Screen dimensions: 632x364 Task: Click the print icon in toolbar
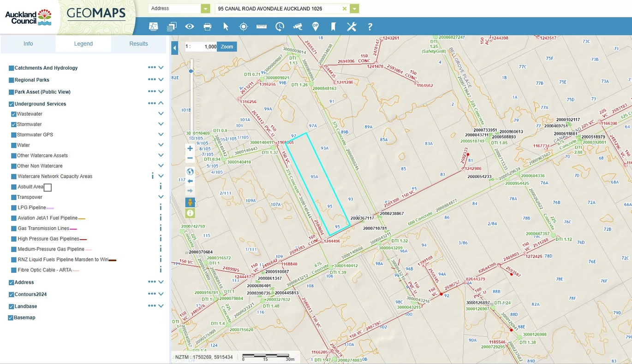[208, 27]
